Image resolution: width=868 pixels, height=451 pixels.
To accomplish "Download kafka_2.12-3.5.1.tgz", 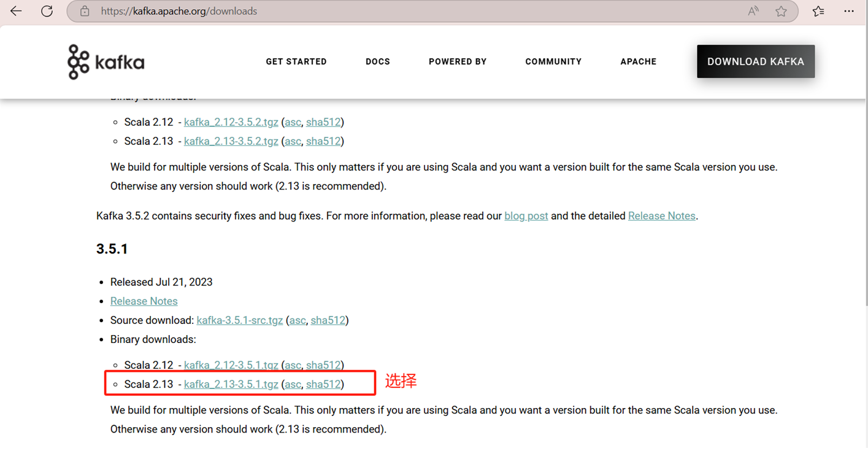I will [231, 365].
